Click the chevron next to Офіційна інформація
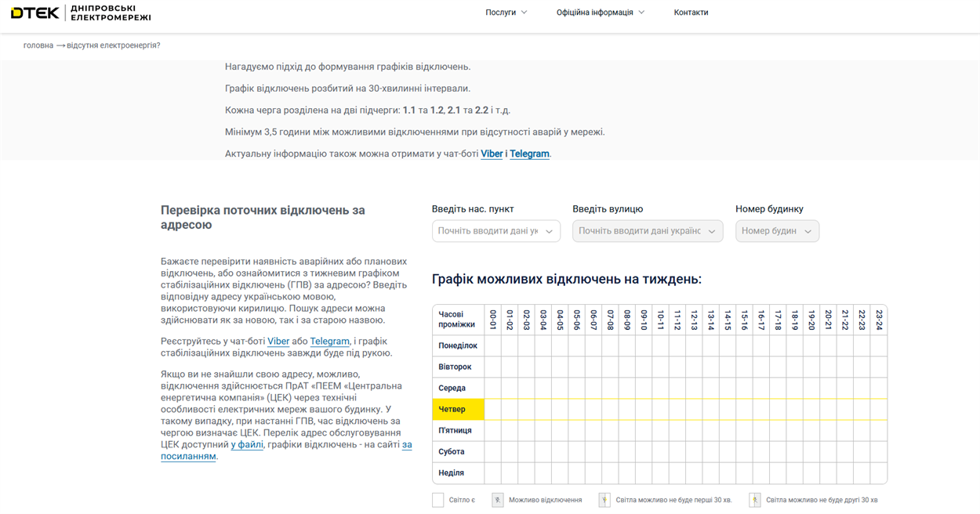 (x=641, y=13)
